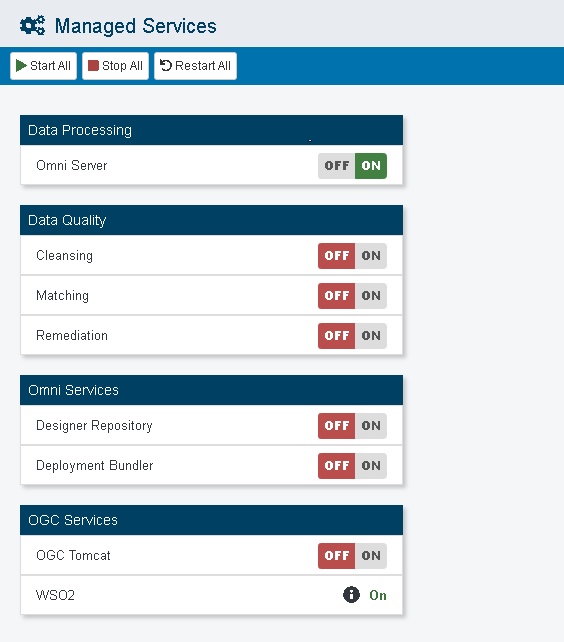The width and height of the screenshot is (564, 642).
Task: Click the Restart All button
Action: (195, 66)
